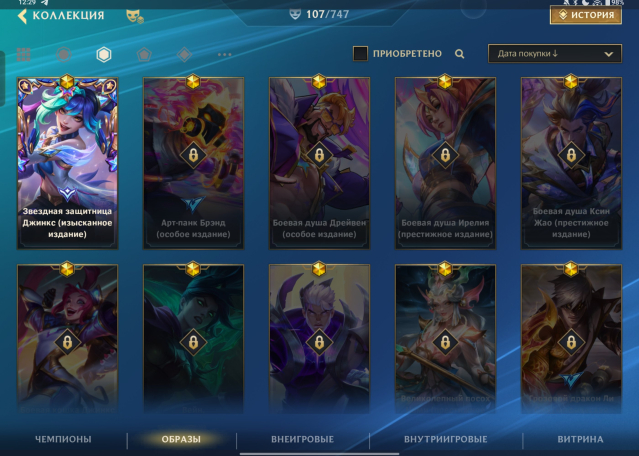The height and width of the screenshot is (456, 639).
Task: Open the История button
Action: [x=586, y=15]
